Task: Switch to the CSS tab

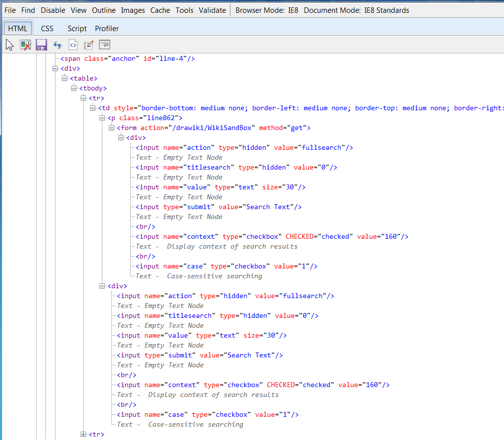Action: [47, 29]
